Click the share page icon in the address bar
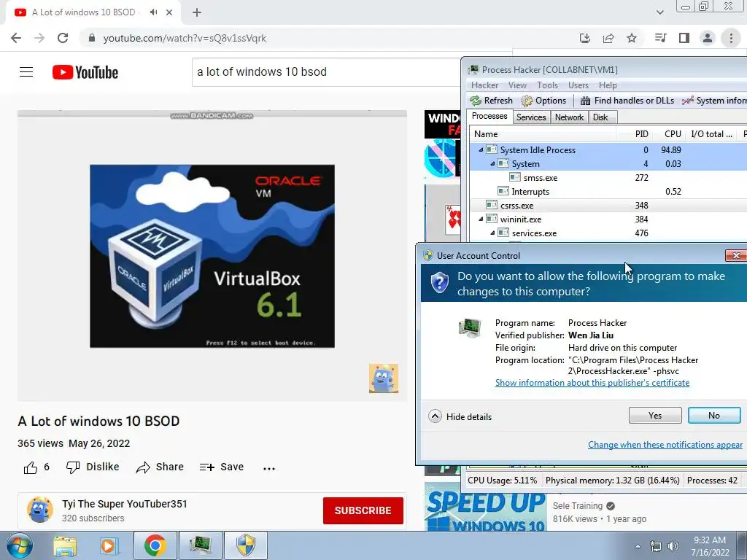Screen dimensions: 747x560 [x=608, y=38]
